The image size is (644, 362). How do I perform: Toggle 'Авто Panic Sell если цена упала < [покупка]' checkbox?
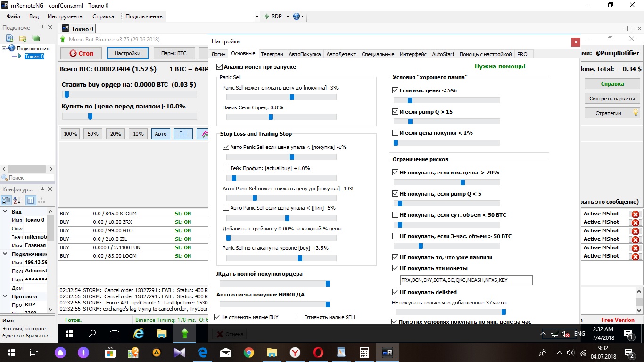coord(226,147)
